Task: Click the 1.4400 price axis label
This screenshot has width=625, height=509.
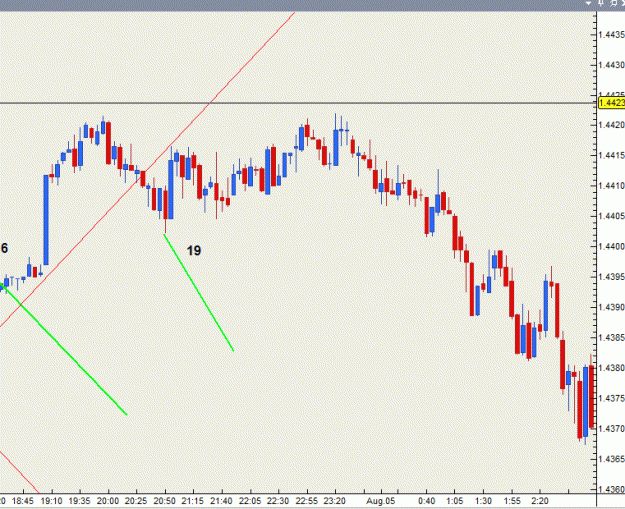Action: pyautogui.click(x=611, y=246)
